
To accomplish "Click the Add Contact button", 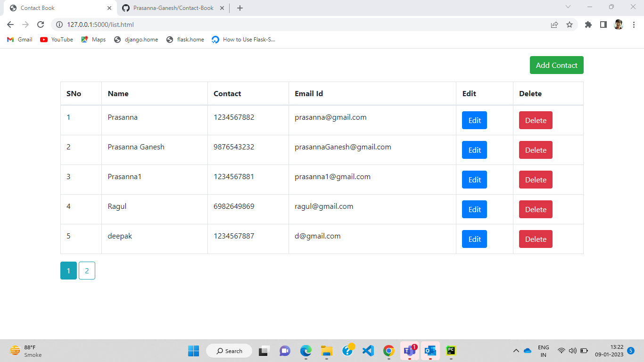I will point(557,65).
